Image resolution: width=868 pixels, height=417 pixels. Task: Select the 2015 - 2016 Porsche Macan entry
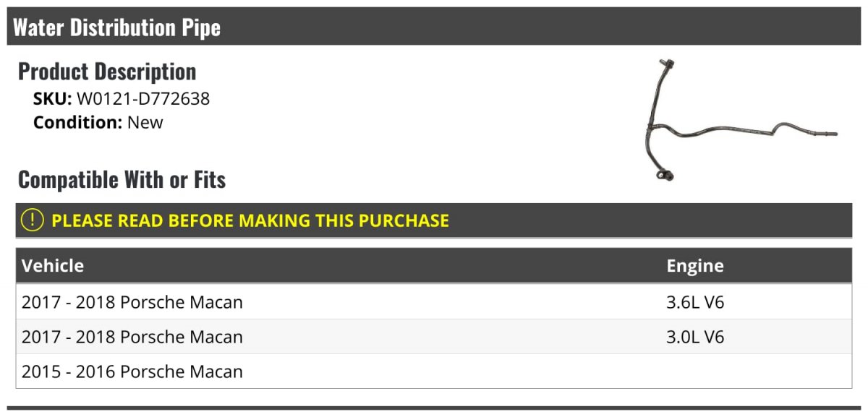tap(132, 371)
